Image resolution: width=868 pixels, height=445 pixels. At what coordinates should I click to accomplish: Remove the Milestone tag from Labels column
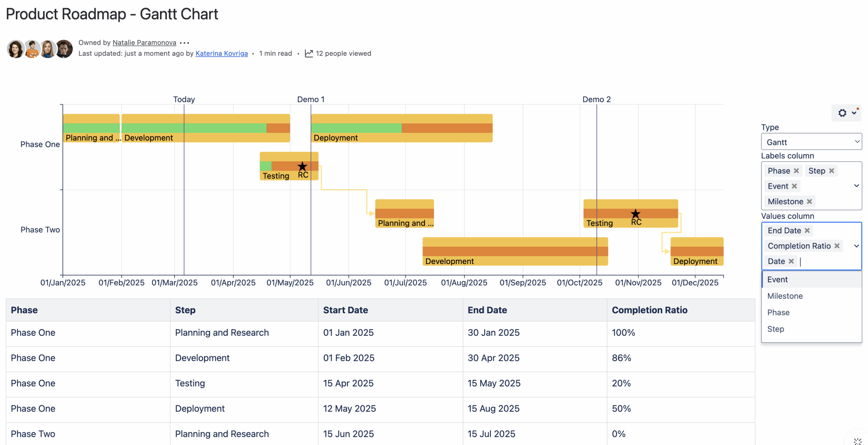click(x=809, y=201)
